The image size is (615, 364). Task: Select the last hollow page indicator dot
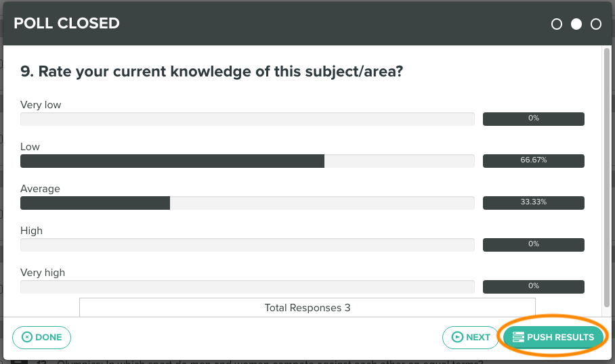pos(596,24)
